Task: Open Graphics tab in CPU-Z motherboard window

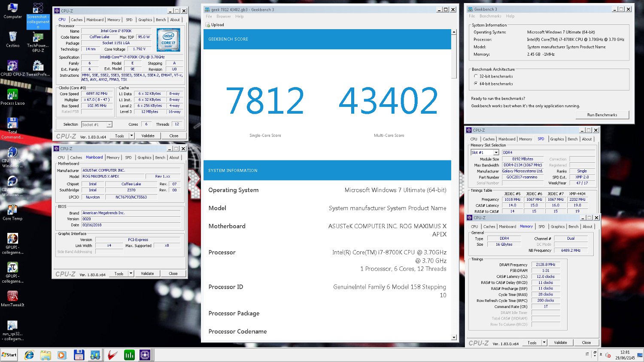Action: coord(144,157)
